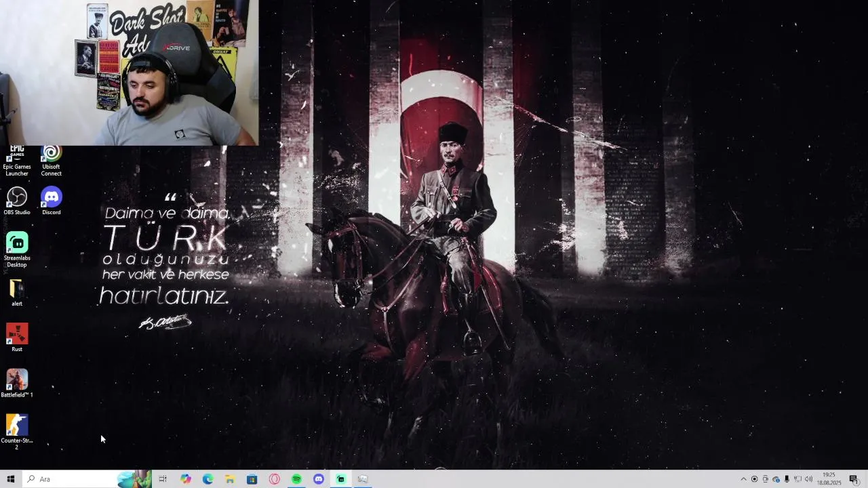Click the circular record tray icon
Image resolution: width=868 pixels, height=488 pixels.
754,479
